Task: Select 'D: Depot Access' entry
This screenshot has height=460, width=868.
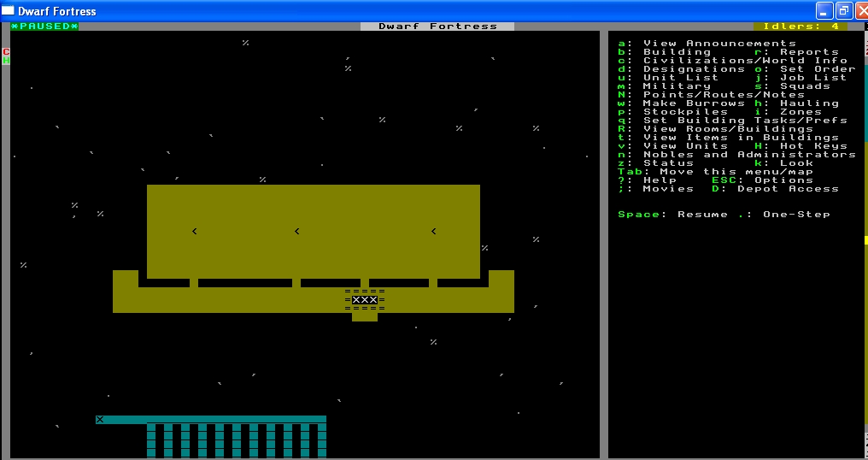Action: (776, 189)
